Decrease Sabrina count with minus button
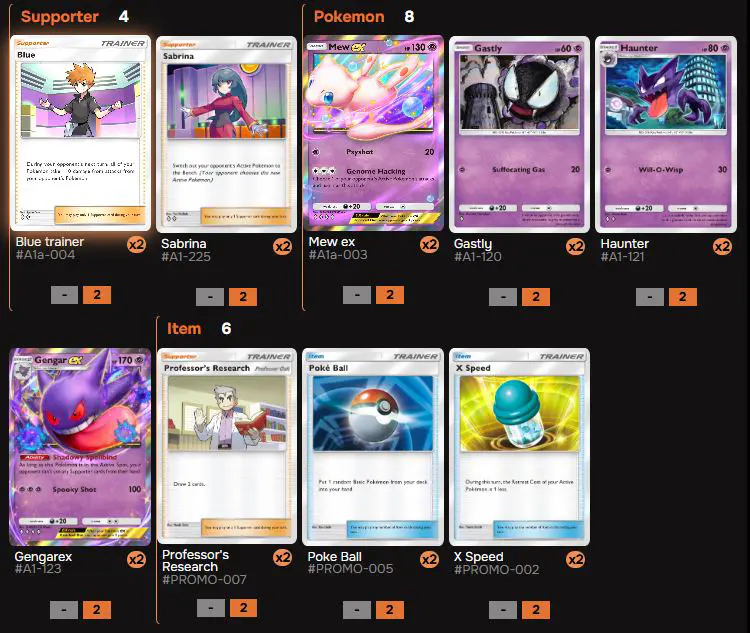This screenshot has width=750, height=633. 210,297
